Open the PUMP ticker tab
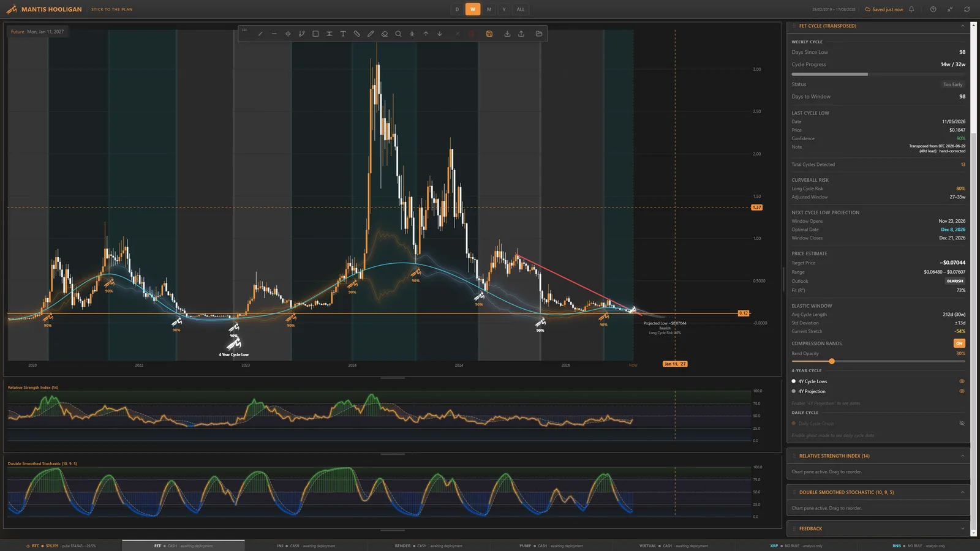980x551 pixels. pos(551,545)
